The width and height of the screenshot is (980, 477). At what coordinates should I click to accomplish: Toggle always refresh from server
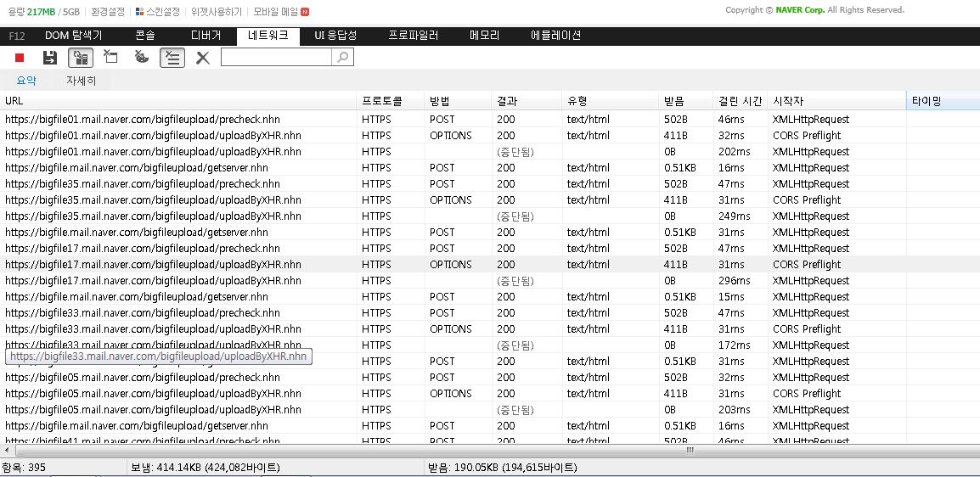[x=81, y=58]
